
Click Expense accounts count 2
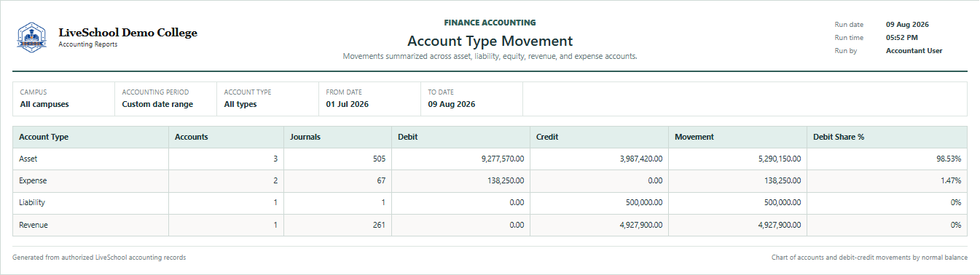click(x=276, y=180)
